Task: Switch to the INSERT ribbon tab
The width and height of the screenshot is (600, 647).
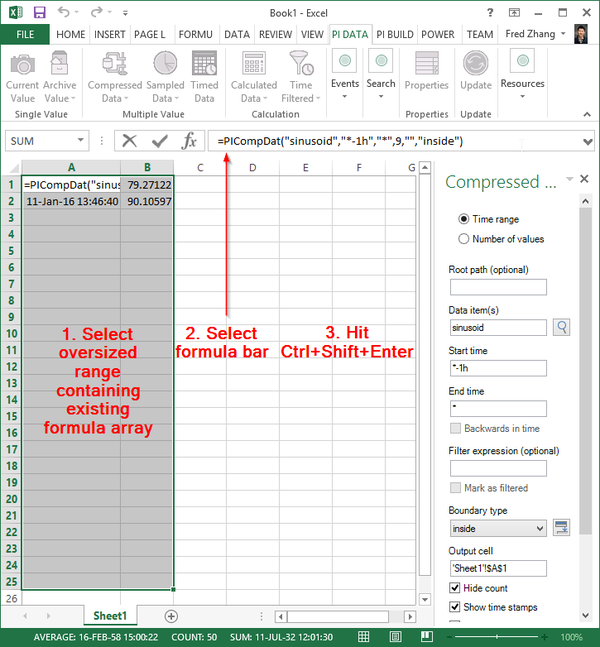Action: 109,34
